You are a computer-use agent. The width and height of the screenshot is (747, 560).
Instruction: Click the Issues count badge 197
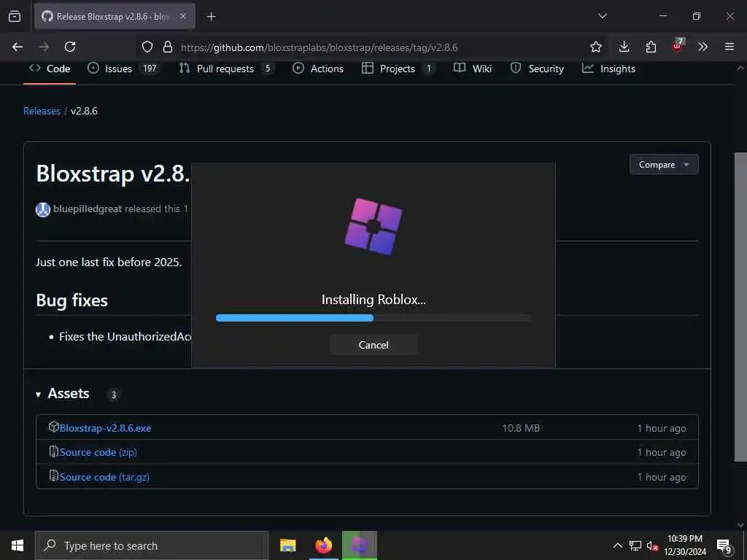150,69
